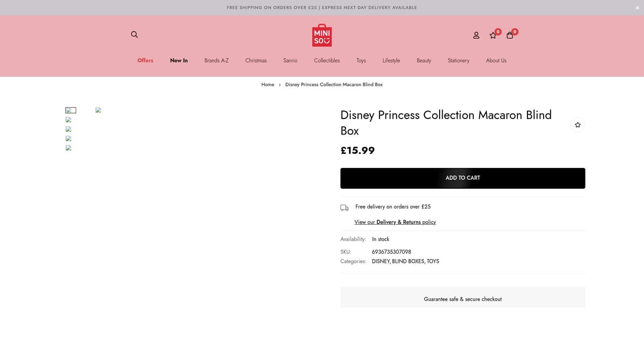The height and width of the screenshot is (362, 644).
Task: Open the search icon
Action: coord(134,34)
